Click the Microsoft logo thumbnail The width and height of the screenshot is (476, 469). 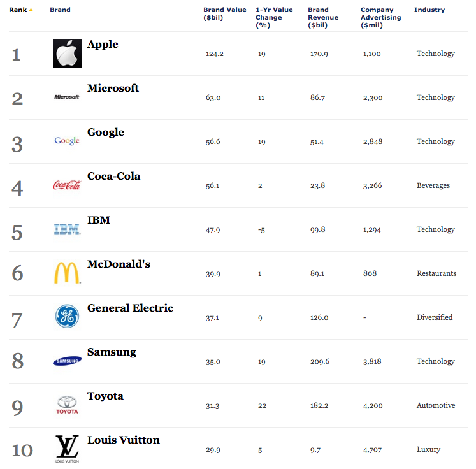tap(67, 97)
